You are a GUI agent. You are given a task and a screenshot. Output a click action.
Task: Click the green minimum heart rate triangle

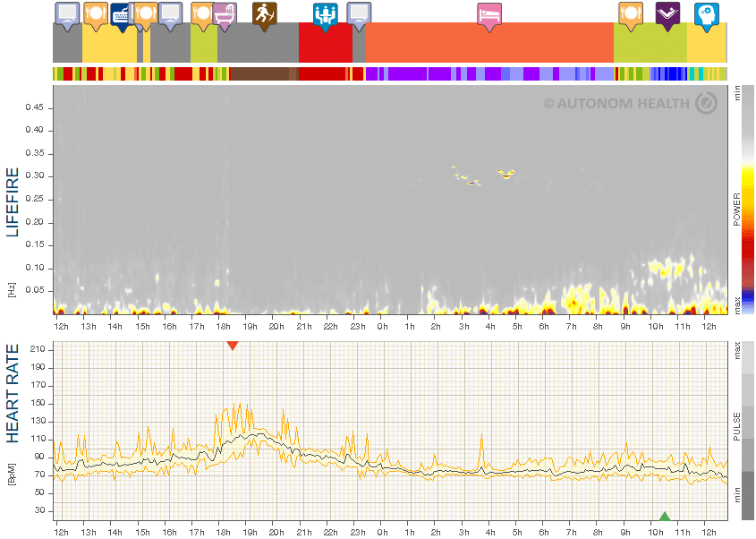pos(665,517)
